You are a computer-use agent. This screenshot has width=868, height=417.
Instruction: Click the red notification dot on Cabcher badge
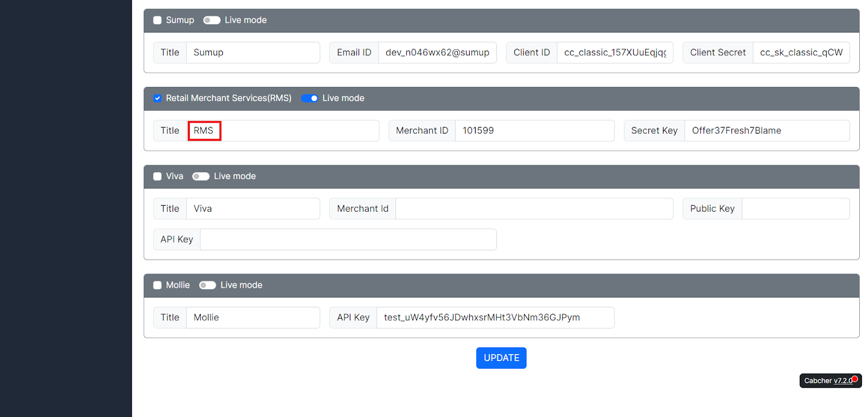(x=855, y=379)
